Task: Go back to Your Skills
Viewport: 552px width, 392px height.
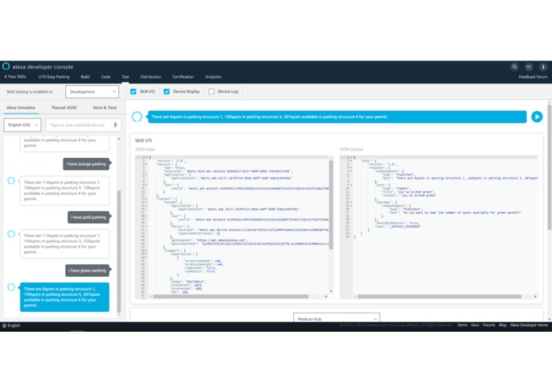Action: tap(15, 77)
